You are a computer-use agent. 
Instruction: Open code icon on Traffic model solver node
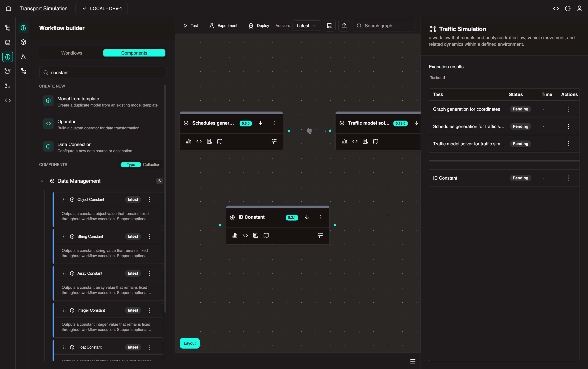[355, 141]
